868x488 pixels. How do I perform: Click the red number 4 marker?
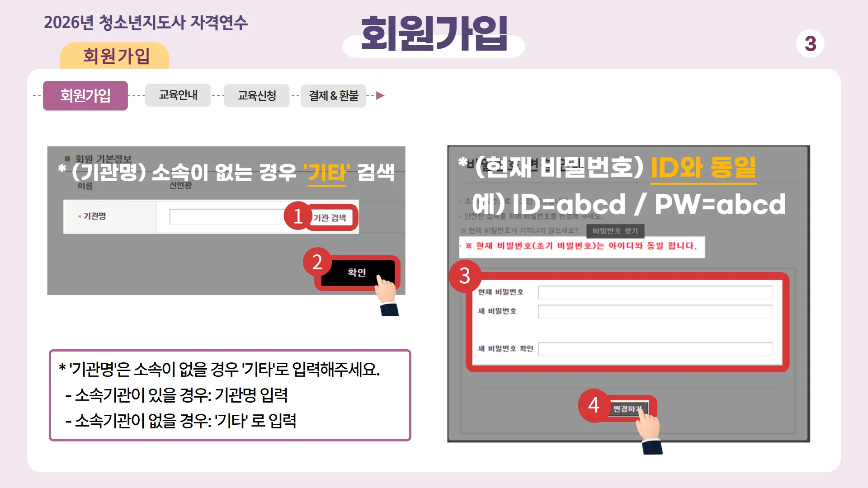pyautogui.click(x=594, y=405)
